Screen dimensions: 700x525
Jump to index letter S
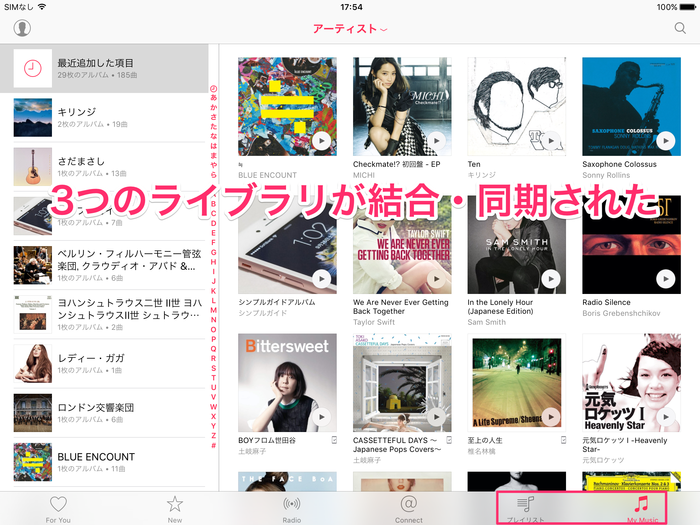coord(213,368)
